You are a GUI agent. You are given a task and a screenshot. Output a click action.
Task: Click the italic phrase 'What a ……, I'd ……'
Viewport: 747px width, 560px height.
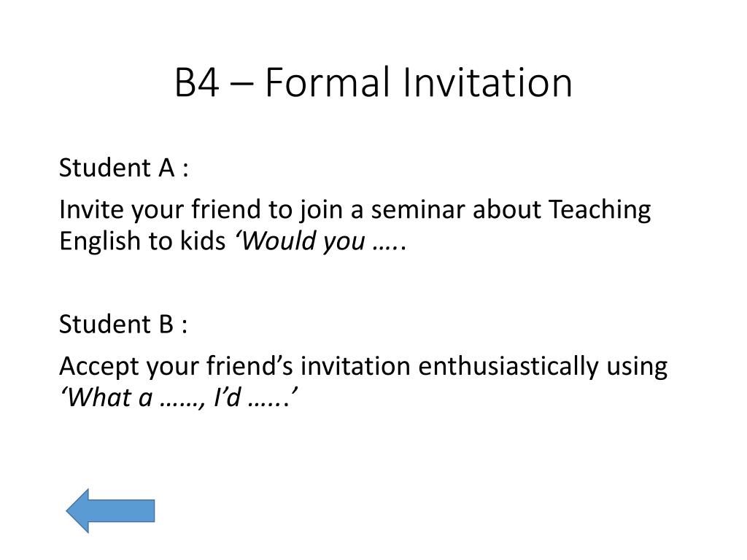coord(179,397)
